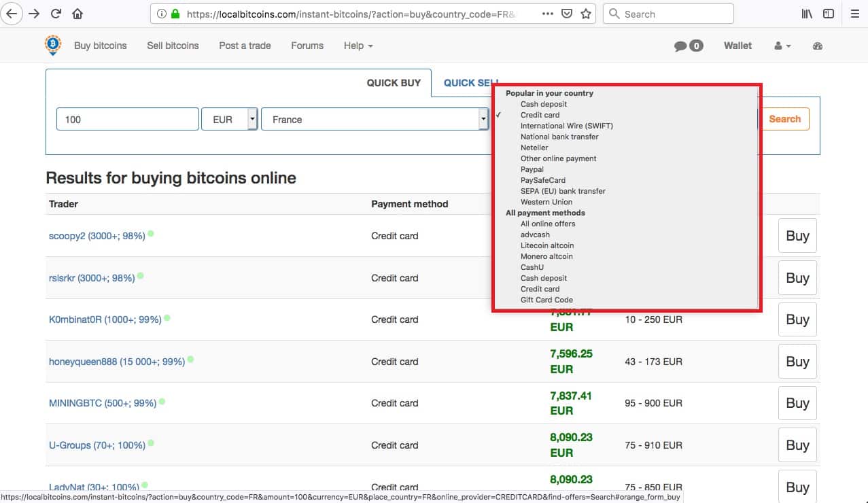Open the Wallet page

point(737,46)
